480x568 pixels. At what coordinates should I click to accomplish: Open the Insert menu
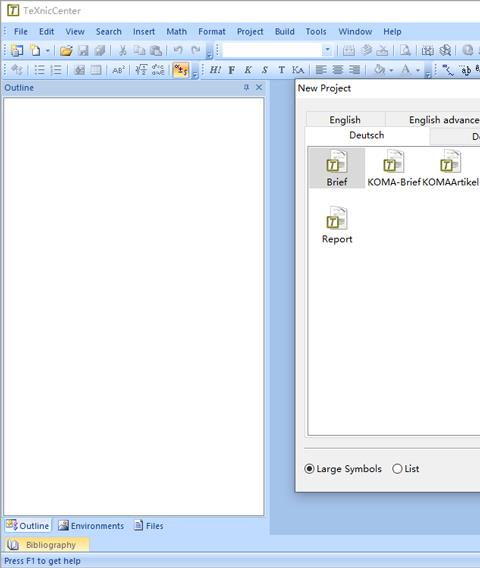pos(144,32)
